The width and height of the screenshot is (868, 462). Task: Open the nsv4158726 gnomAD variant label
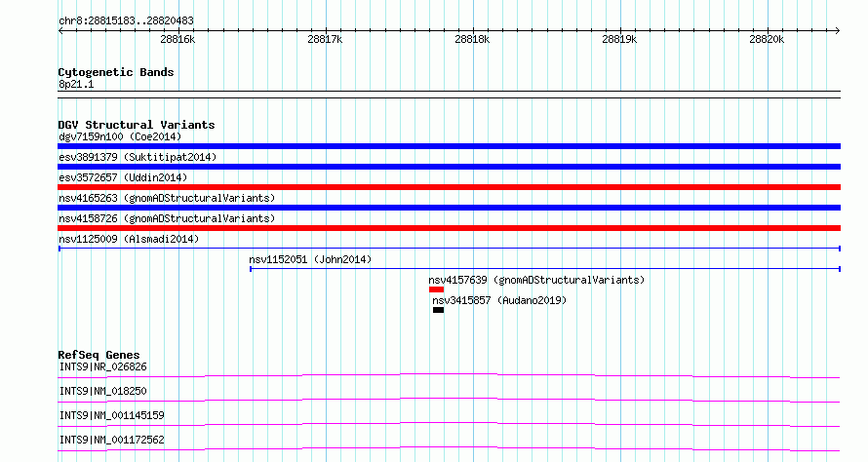pos(167,218)
